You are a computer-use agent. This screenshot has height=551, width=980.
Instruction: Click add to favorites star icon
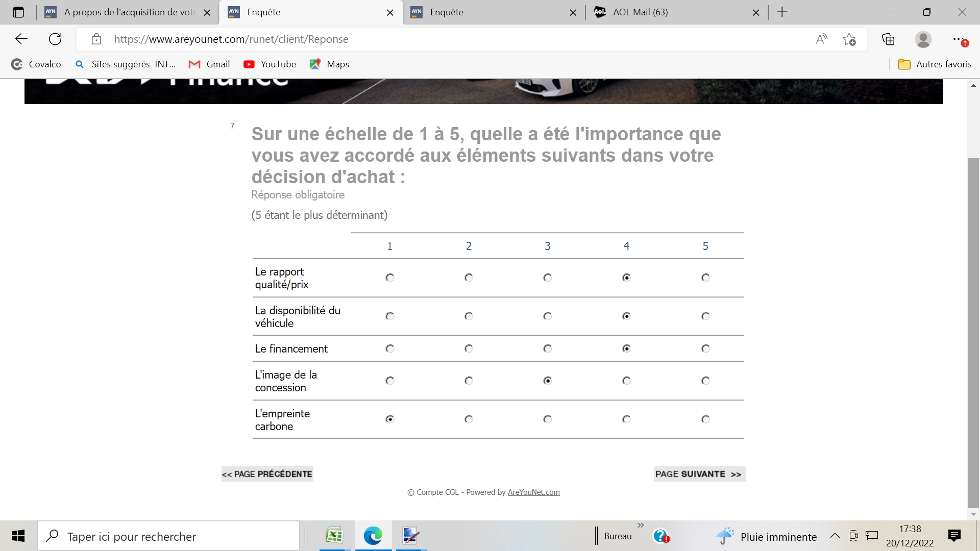(849, 39)
